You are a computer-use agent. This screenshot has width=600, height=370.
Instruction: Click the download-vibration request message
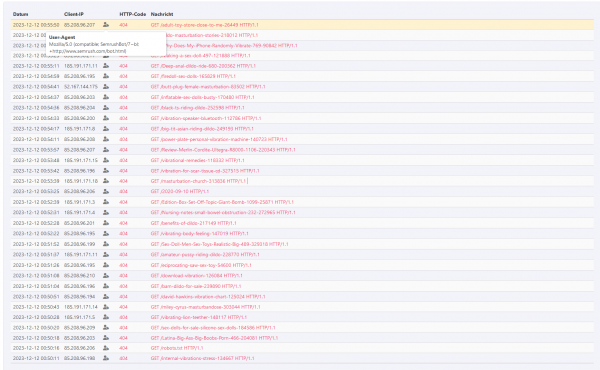tap(196, 275)
